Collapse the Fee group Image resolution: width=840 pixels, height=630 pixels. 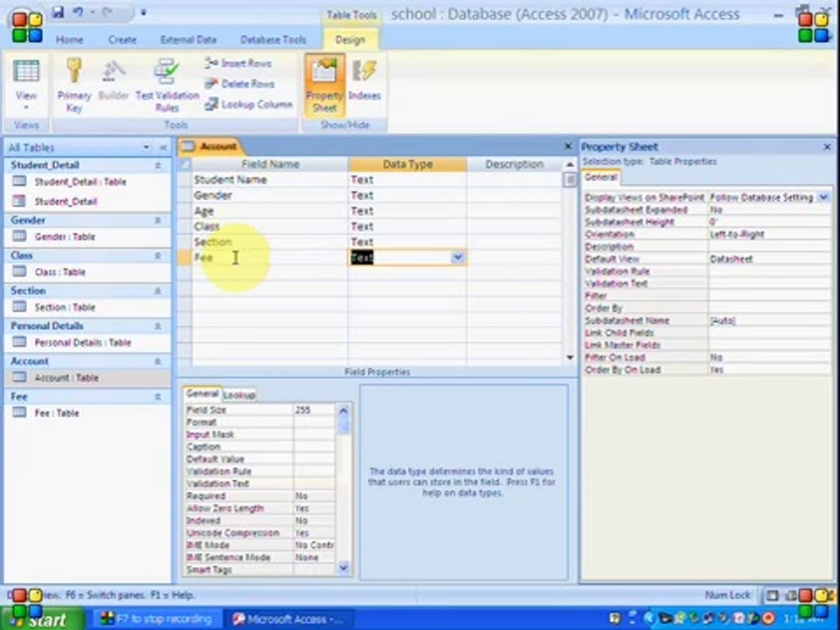(x=158, y=397)
